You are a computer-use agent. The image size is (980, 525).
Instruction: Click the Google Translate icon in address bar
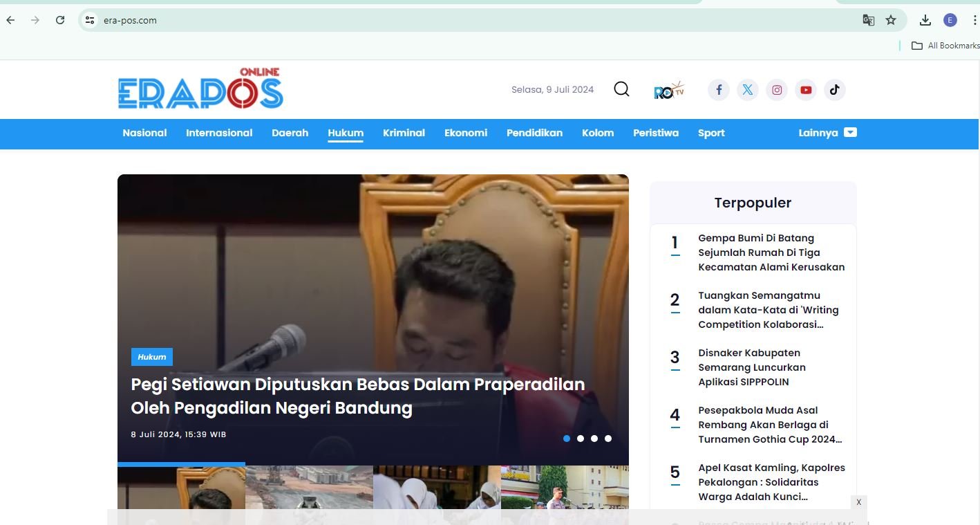tap(869, 20)
